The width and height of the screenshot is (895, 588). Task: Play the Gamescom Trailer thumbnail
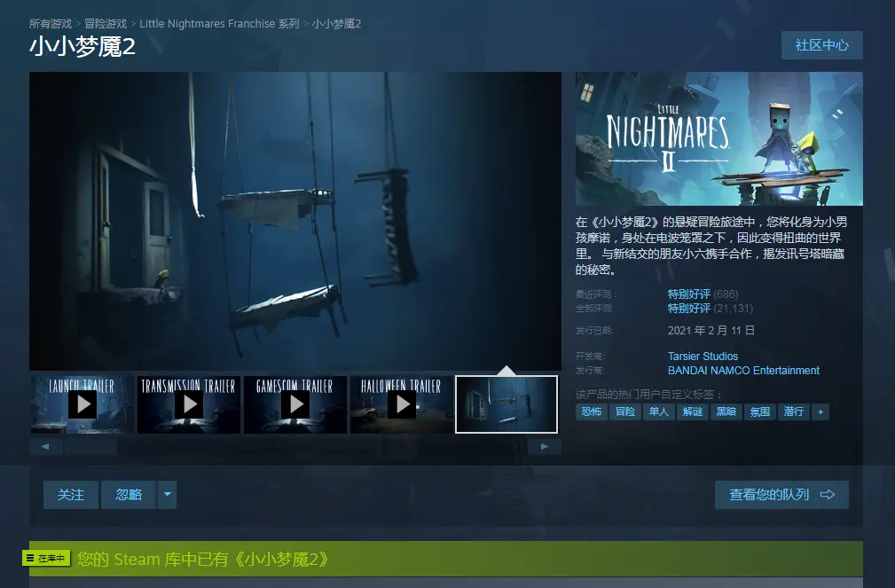click(295, 404)
